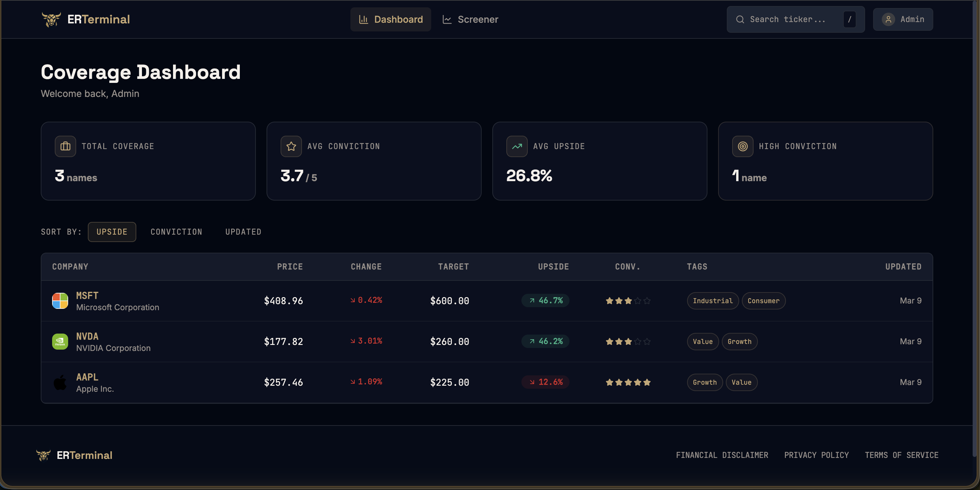
Task: Click the NVIDIA logo in the NVDA row
Action: pos(60,342)
